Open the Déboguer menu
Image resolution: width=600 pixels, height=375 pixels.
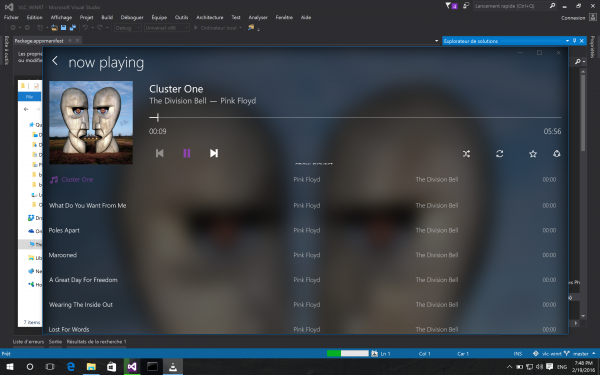(x=132, y=17)
